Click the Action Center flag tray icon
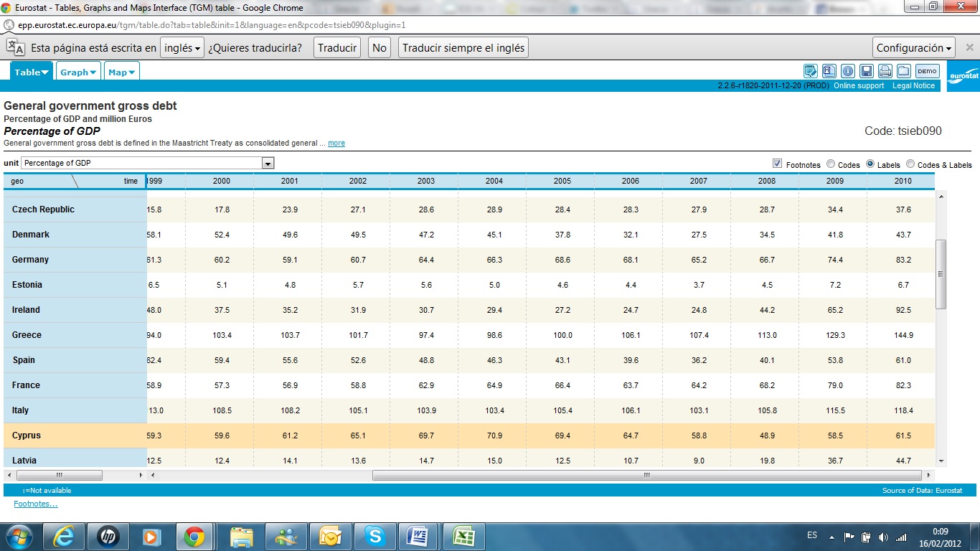 849,537
